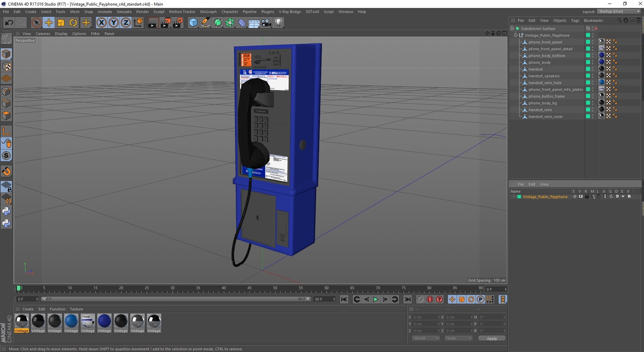Select the Live Selection tool

point(36,23)
